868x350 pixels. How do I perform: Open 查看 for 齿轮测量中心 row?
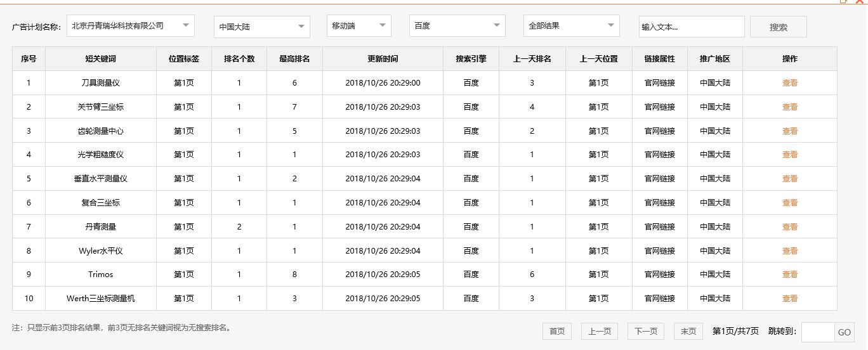[x=790, y=131]
